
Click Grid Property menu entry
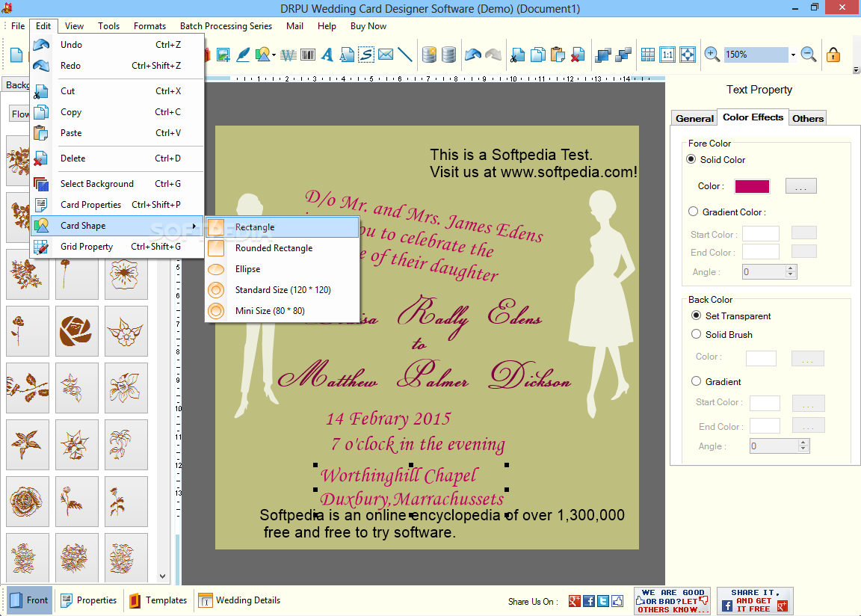pos(117,247)
